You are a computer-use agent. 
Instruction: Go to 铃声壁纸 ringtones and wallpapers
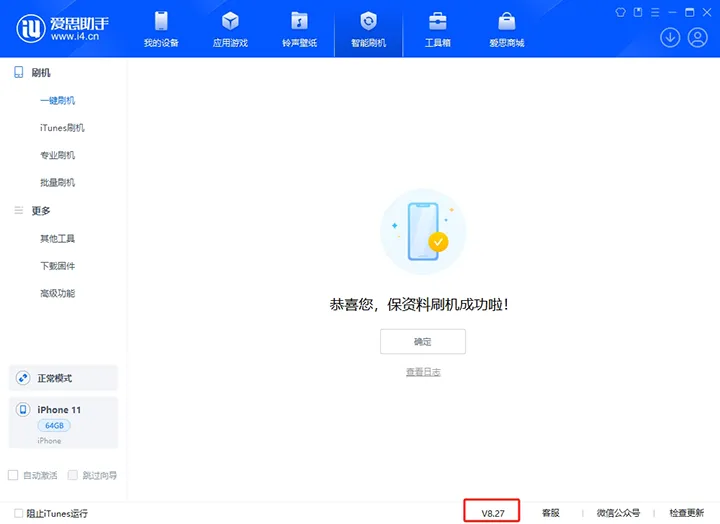point(299,29)
